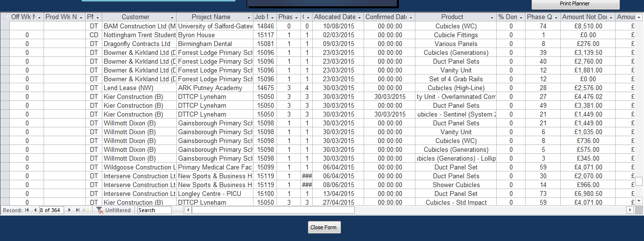Image resolution: width=644 pixels, height=241 pixels.
Task: Select job number 14675 cell
Action: (x=265, y=88)
